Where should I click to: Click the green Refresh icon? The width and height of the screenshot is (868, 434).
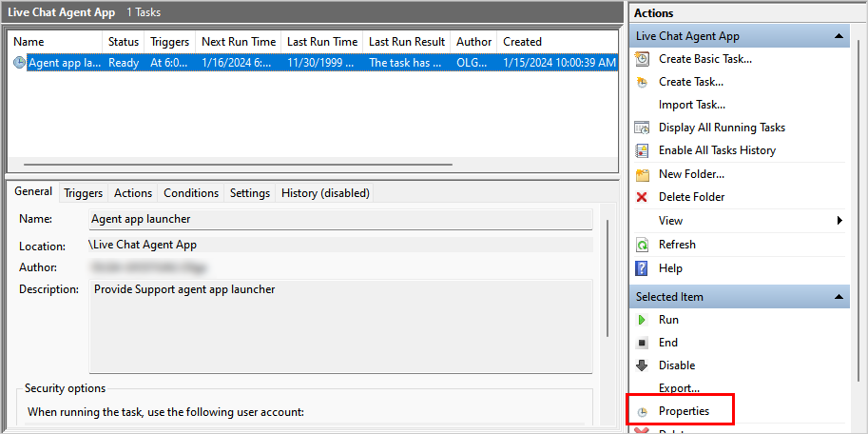point(643,245)
